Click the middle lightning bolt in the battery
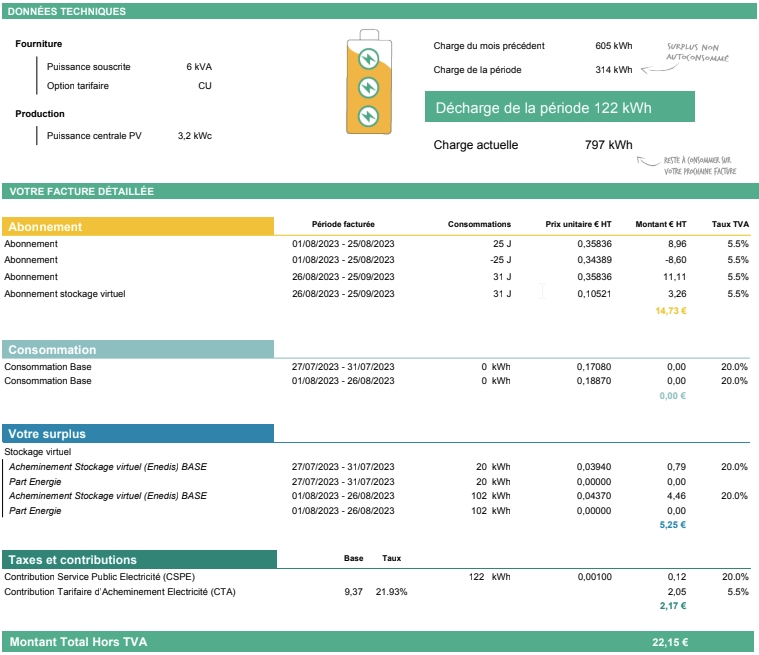 click(369, 87)
